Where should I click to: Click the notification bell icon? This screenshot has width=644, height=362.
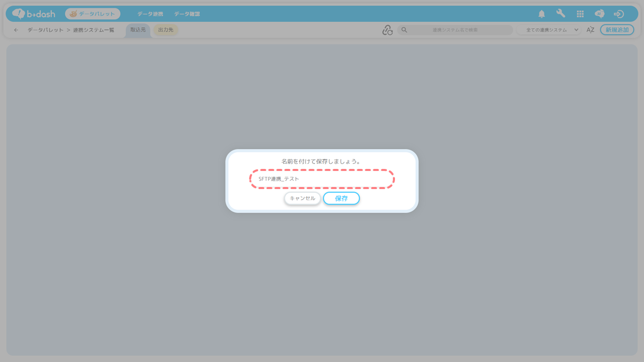coord(541,14)
